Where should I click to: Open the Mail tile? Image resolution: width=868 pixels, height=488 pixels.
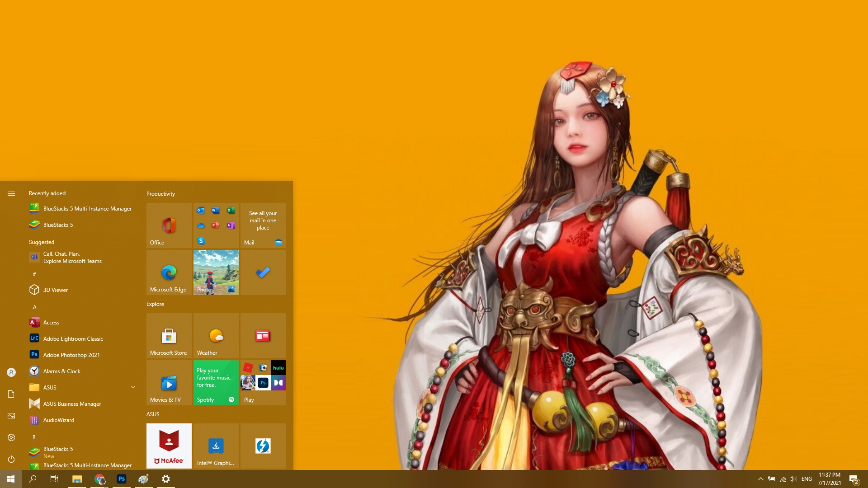(263, 225)
